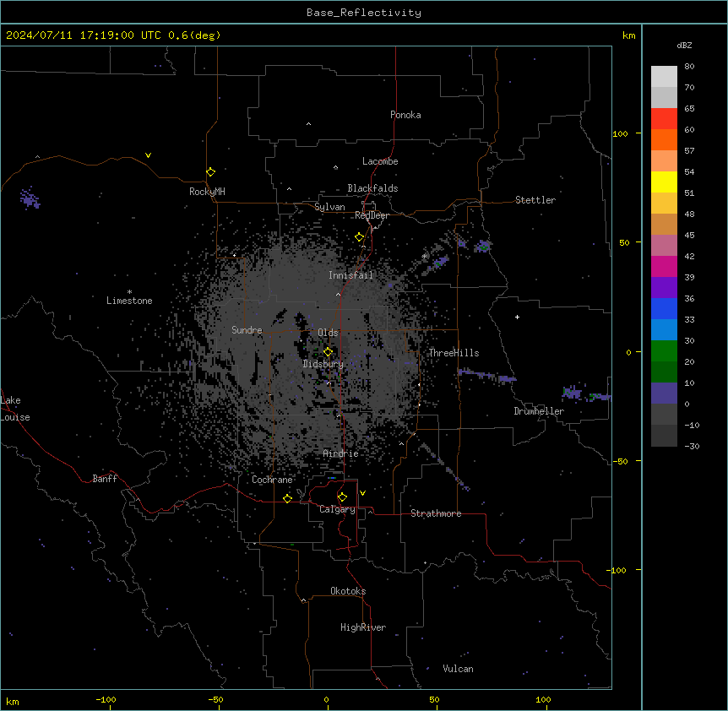Click the km unit label at top right

[628, 35]
